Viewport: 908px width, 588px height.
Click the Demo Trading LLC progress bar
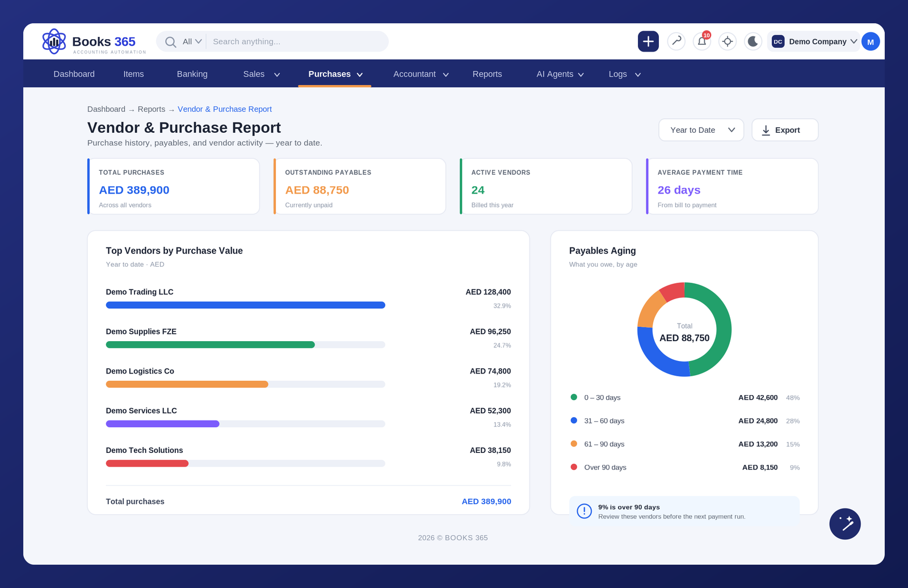coord(245,305)
